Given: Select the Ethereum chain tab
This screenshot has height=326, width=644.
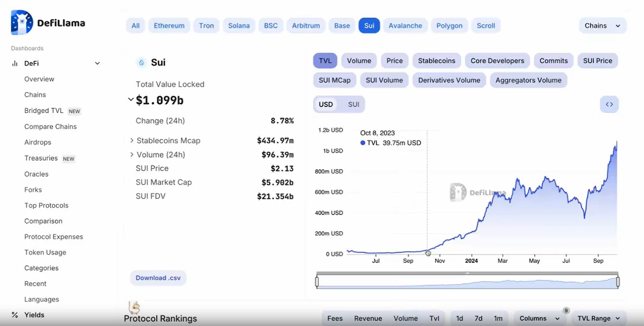Looking at the screenshot, I should click(169, 26).
